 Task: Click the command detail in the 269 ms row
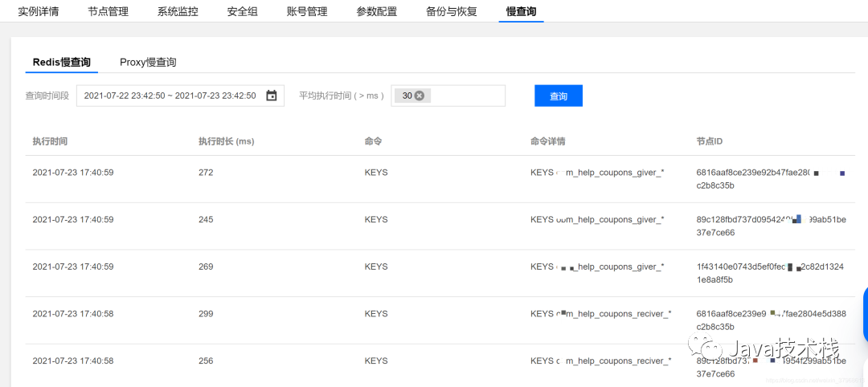point(597,267)
